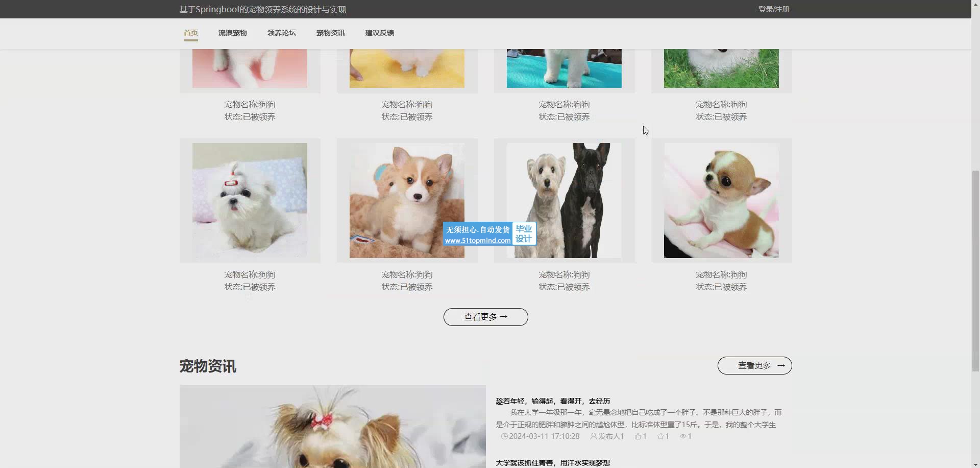Click the clock icon beside 2024-03-11 date

click(x=504, y=436)
